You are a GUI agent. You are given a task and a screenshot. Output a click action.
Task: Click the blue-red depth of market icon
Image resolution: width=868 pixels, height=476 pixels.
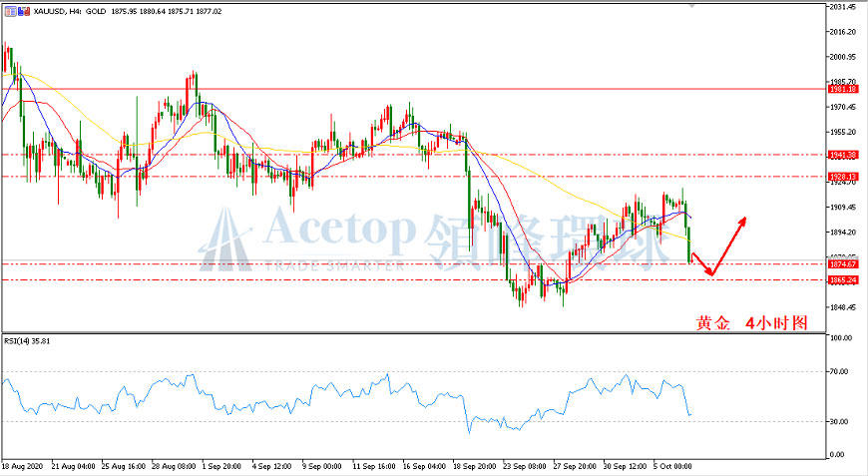pos(24,11)
